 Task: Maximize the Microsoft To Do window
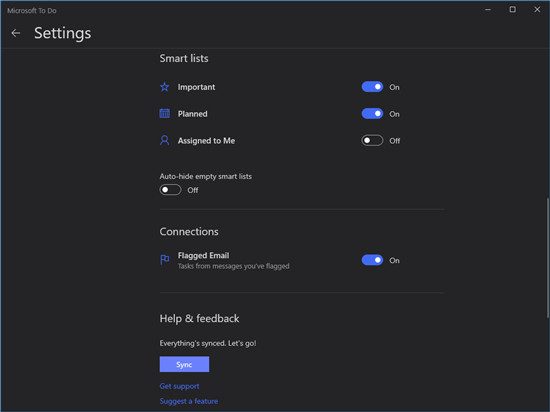(512, 10)
